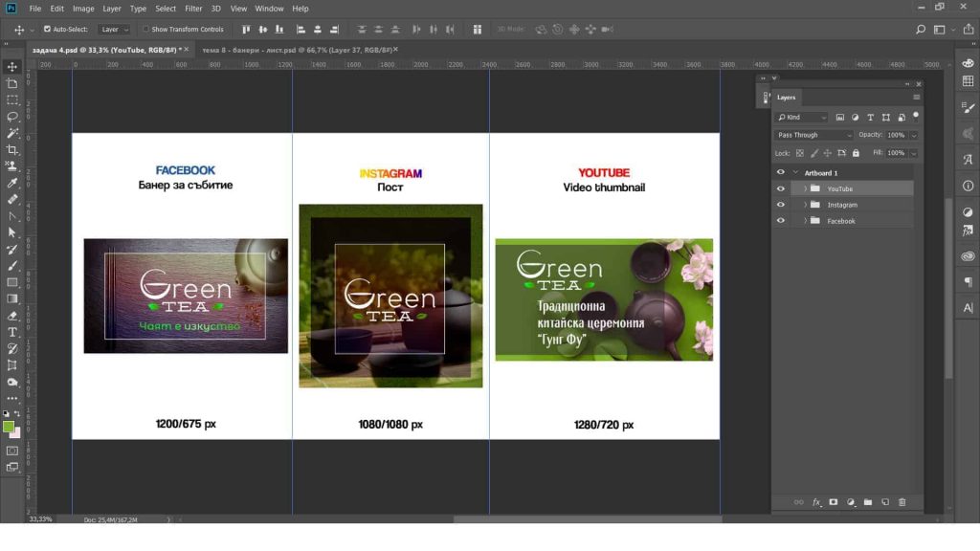Screen dimensions: 980x551
Task: Click the foreground green color swatch
Action: (x=8, y=427)
